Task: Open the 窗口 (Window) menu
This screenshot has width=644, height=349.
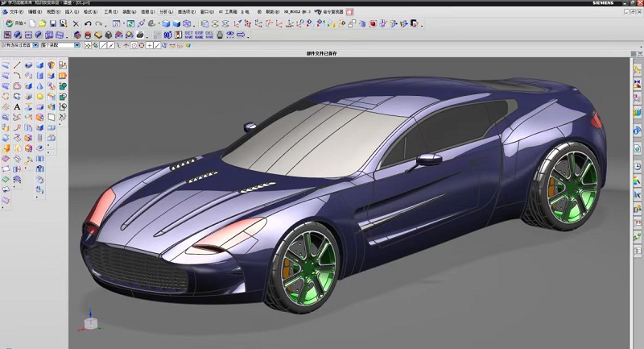Action: [x=207, y=12]
